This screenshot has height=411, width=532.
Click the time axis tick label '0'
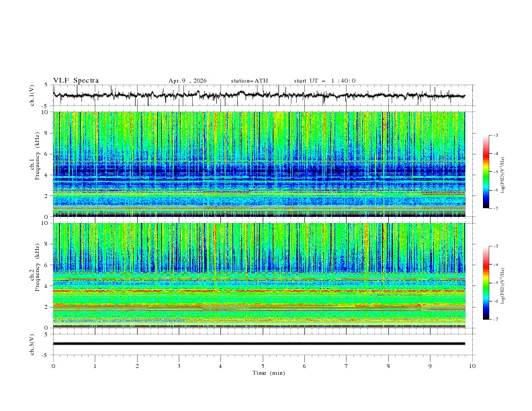53,366
